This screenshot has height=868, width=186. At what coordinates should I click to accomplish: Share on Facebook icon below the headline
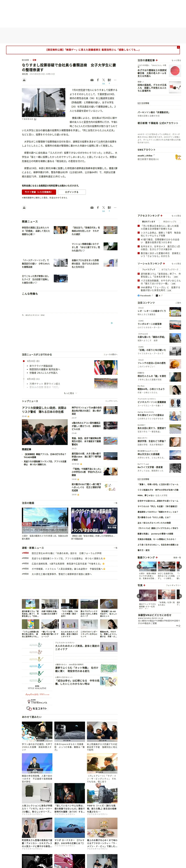pos(98,80)
